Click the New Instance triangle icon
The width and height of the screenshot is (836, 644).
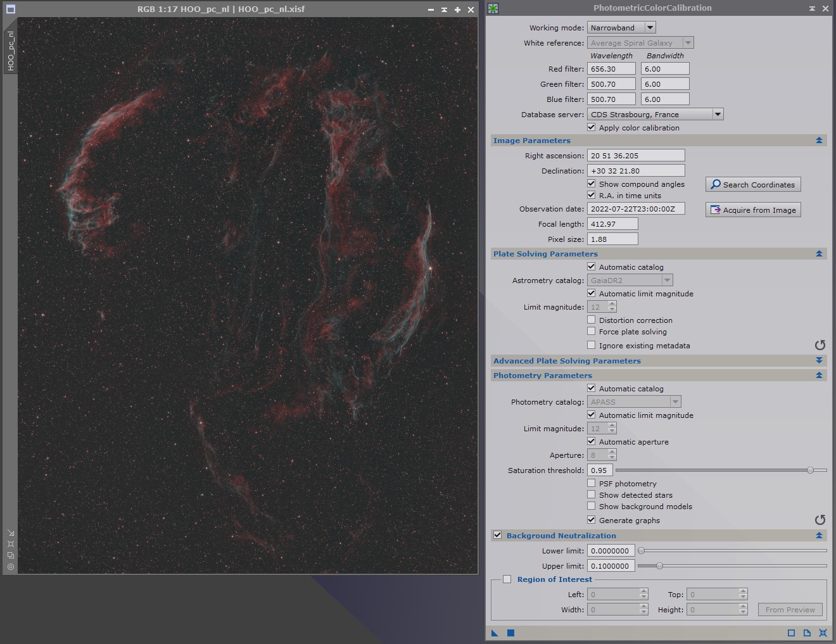tap(495, 633)
